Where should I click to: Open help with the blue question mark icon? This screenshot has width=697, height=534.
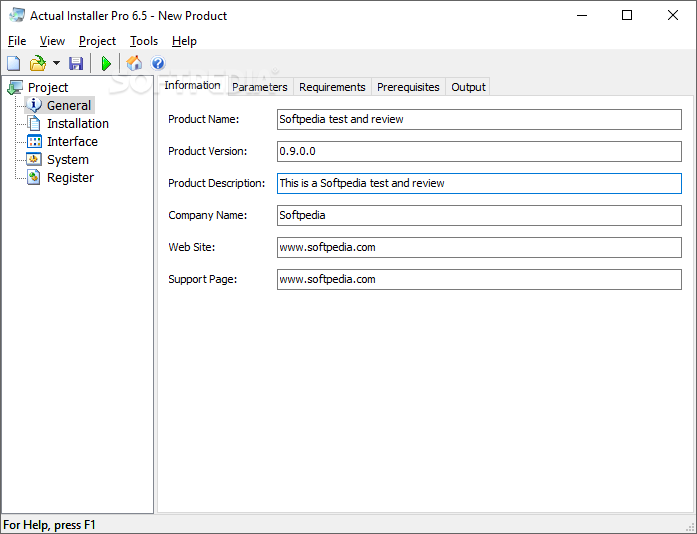point(158,64)
